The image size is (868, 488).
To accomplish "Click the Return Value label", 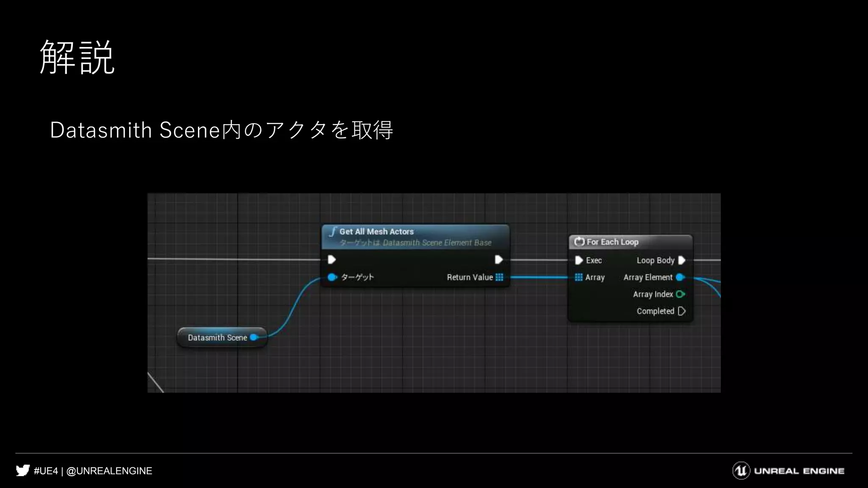I will [470, 277].
